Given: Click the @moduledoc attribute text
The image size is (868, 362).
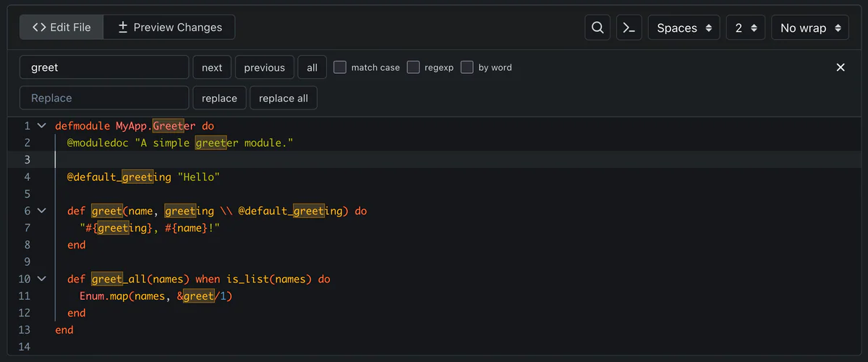Looking at the screenshot, I should point(98,143).
